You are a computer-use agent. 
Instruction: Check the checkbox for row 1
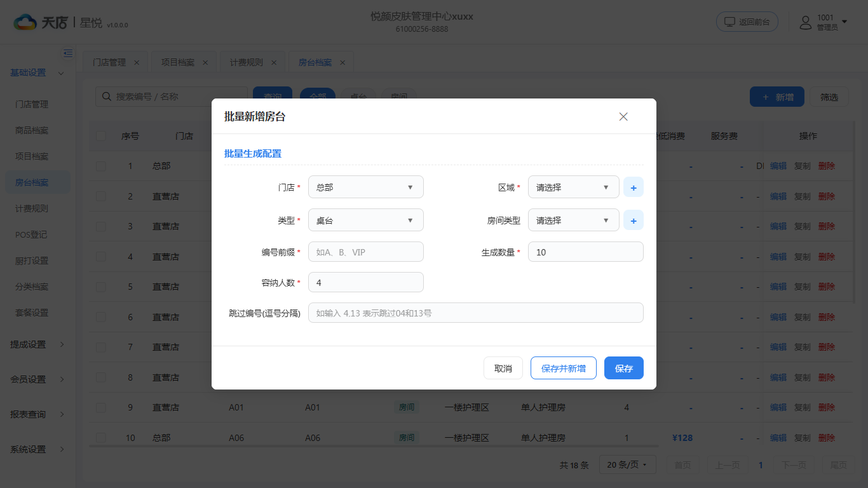101,166
